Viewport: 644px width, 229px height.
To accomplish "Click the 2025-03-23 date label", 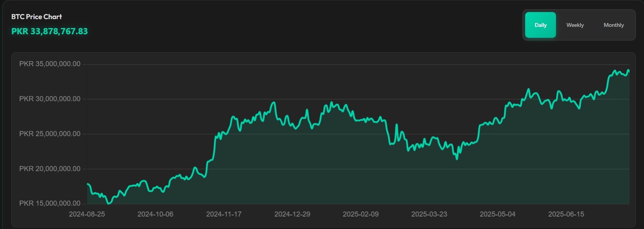I will (429, 214).
